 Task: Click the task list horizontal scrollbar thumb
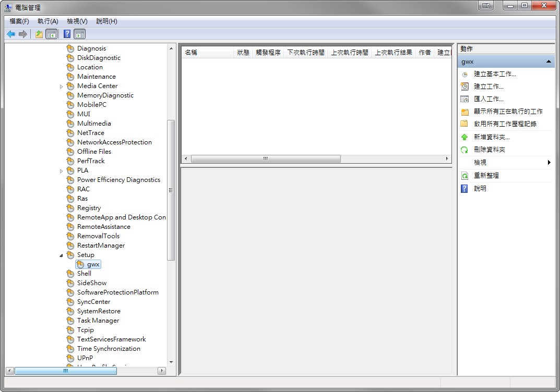(x=266, y=158)
